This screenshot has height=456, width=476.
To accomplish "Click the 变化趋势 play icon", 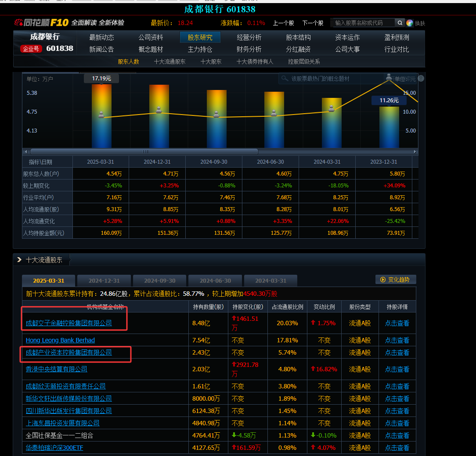I will click(383, 280).
